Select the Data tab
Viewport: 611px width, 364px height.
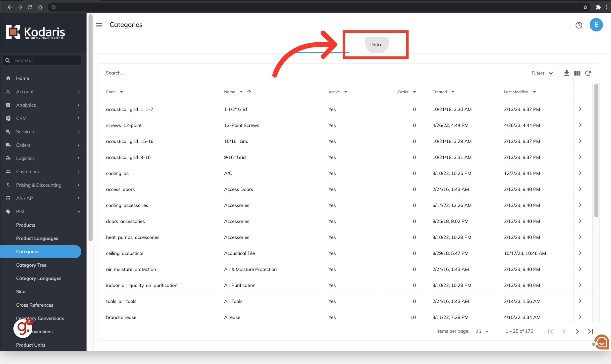coord(375,44)
